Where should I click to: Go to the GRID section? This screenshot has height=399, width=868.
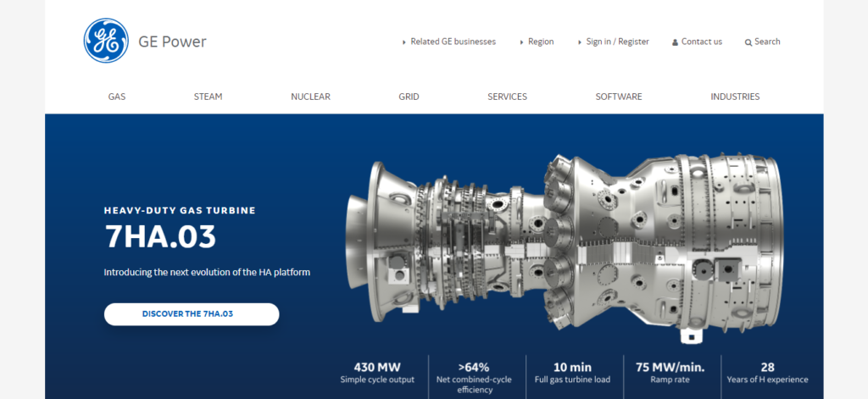(x=409, y=97)
